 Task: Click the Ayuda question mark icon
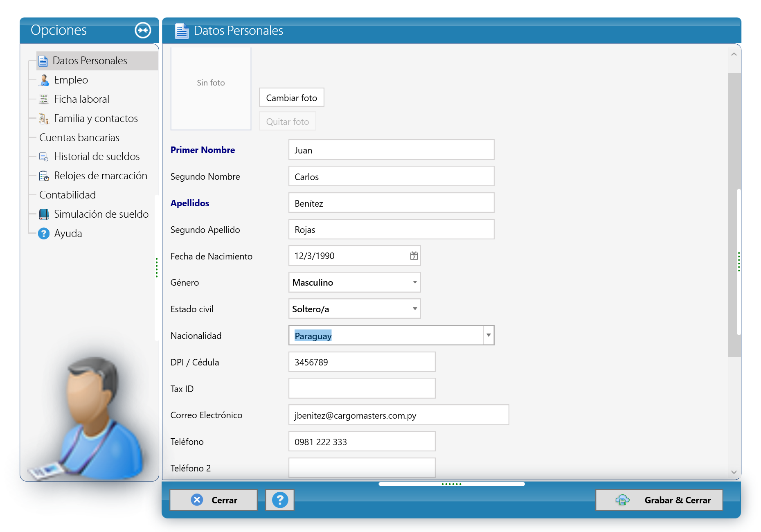tap(44, 234)
